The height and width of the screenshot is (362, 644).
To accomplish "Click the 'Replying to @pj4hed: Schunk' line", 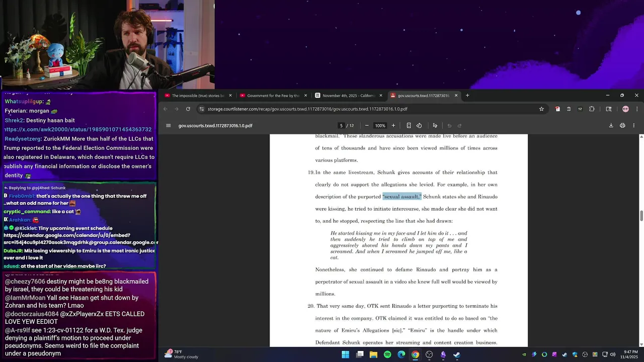I will [35, 188].
